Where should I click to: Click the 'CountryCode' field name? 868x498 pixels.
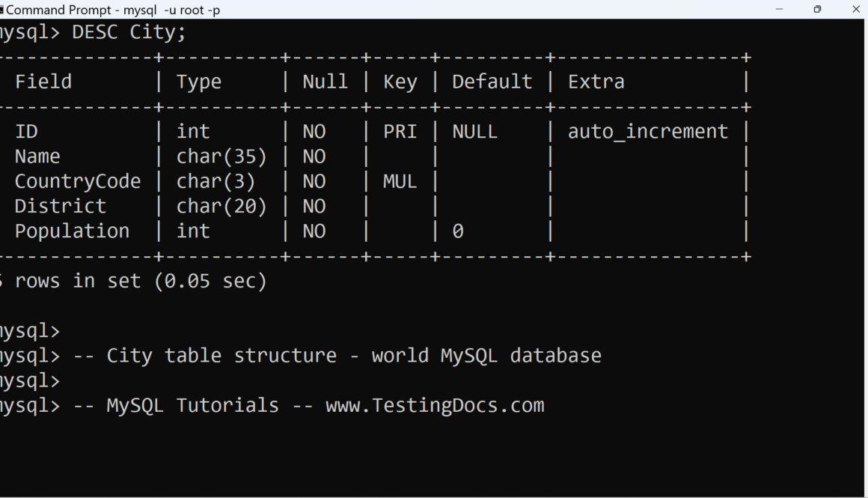[78, 181]
